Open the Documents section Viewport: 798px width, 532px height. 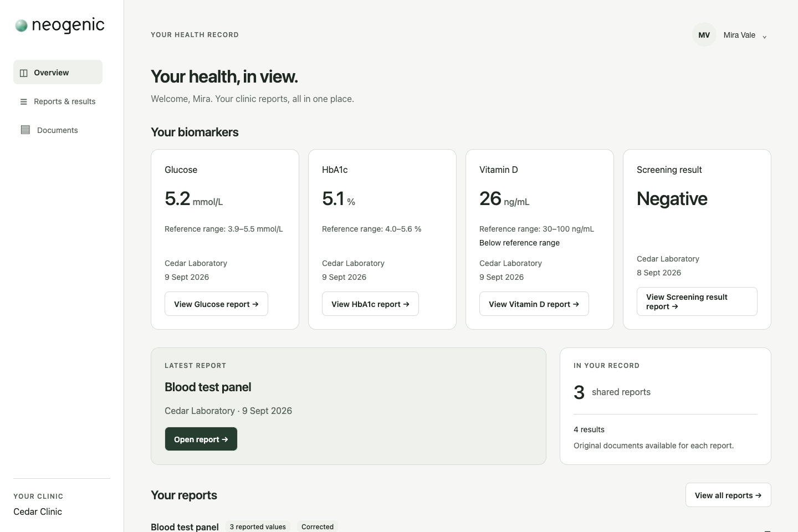click(58, 130)
